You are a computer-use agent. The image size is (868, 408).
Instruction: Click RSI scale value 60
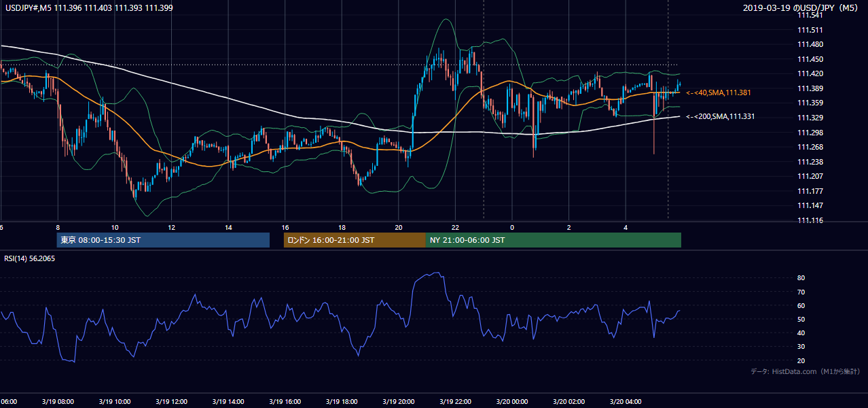pos(801,305)
